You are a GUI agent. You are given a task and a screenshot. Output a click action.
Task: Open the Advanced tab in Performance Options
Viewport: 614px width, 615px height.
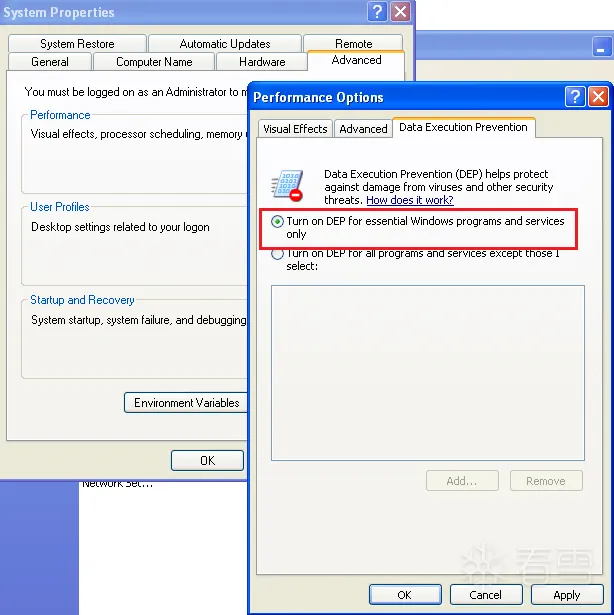(363, 129)
